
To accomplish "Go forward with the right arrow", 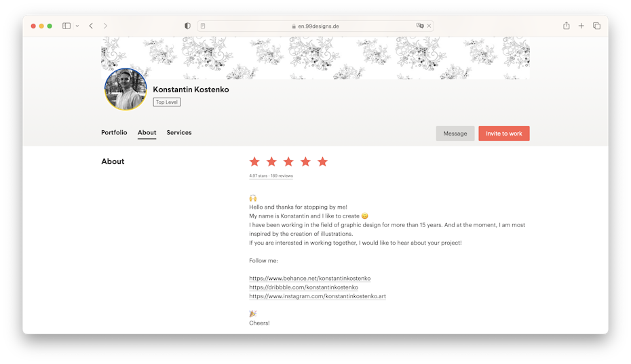I will point(105,26).
